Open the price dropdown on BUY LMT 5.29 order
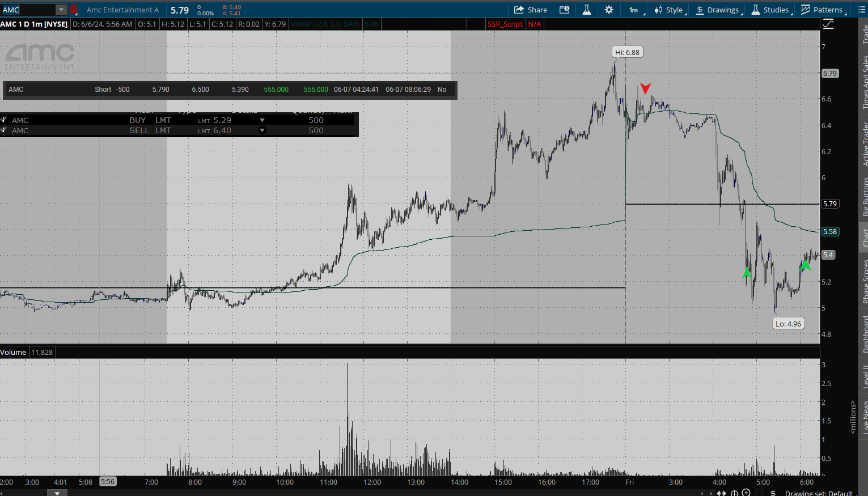Viewport: 868px width, 496px height. tap(262, 120)
